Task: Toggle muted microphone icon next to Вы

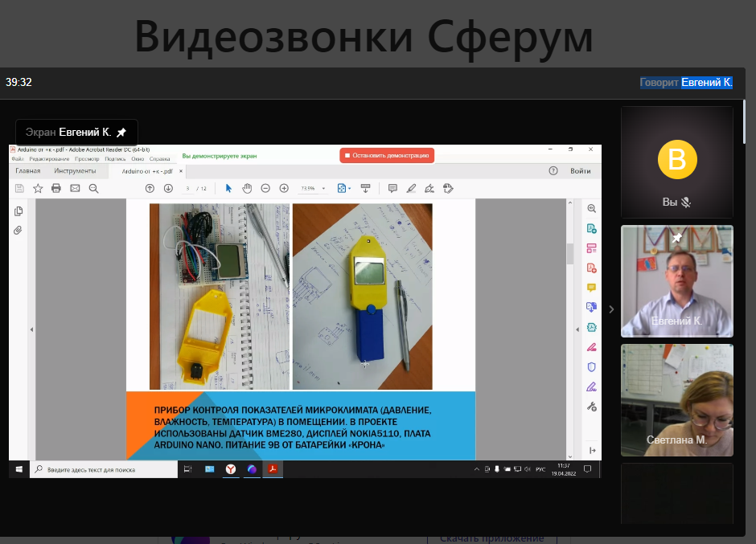Action: click(x=686, y=202)
